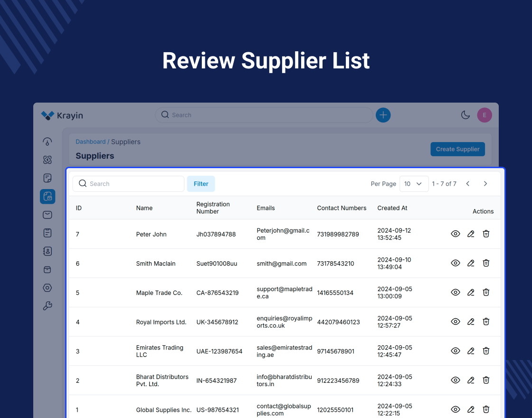The height and width of the screenshot is (418, 532).
Task: Click registration number US-987654321
Action: [x=218, y=410]
